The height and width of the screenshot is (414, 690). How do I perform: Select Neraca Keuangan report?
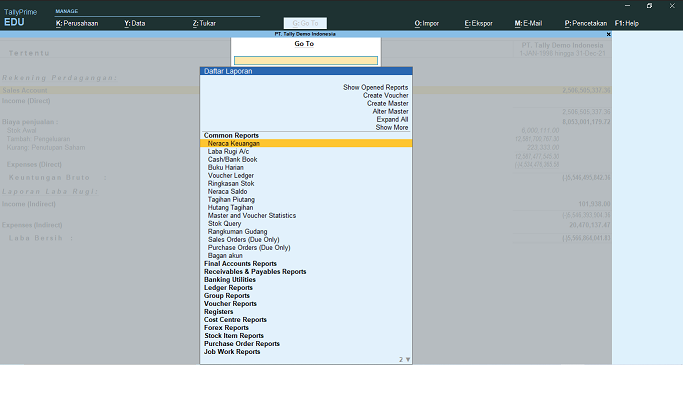point(233,143)
